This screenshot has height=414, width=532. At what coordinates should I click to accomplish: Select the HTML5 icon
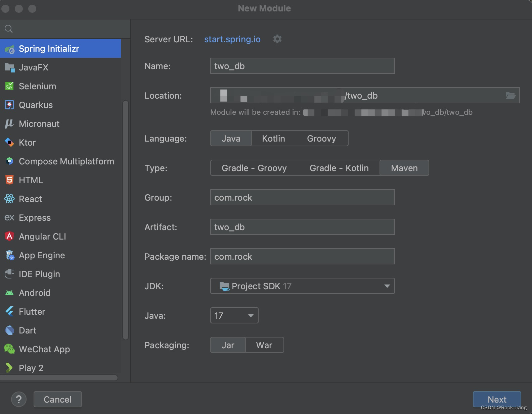[x=9, y=180]
